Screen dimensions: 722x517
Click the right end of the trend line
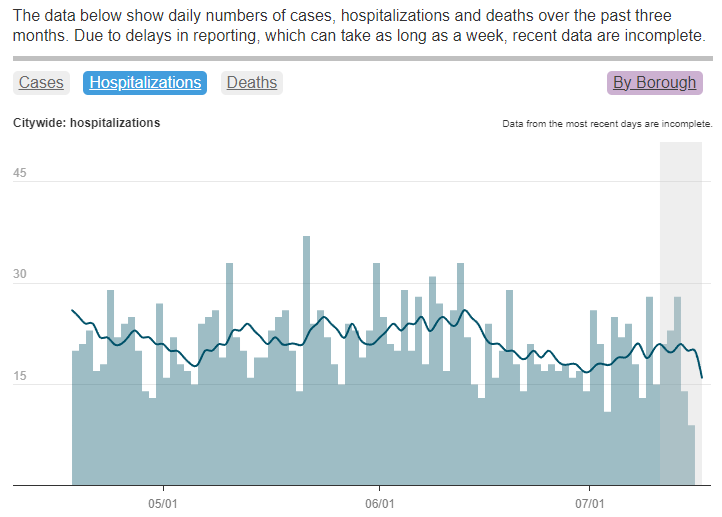702,377
